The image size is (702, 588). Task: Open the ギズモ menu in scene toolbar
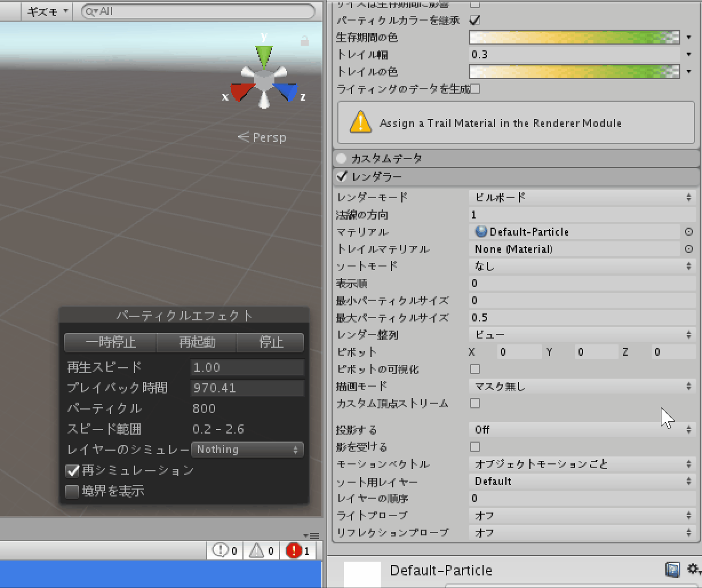46,11
